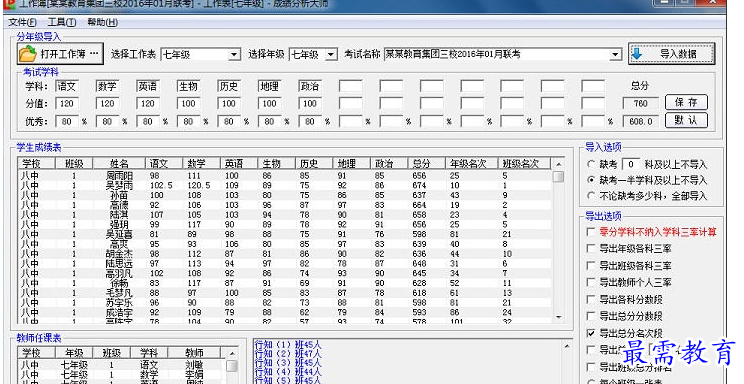Click the log line 行知（2）班47人
Viewport: 744px width, 384px height.
tap(288, 354)
